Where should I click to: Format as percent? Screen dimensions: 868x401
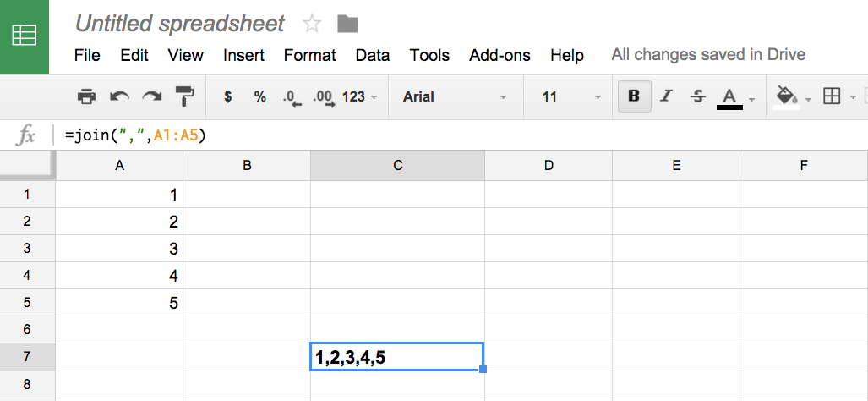click(x=259, y=97)
